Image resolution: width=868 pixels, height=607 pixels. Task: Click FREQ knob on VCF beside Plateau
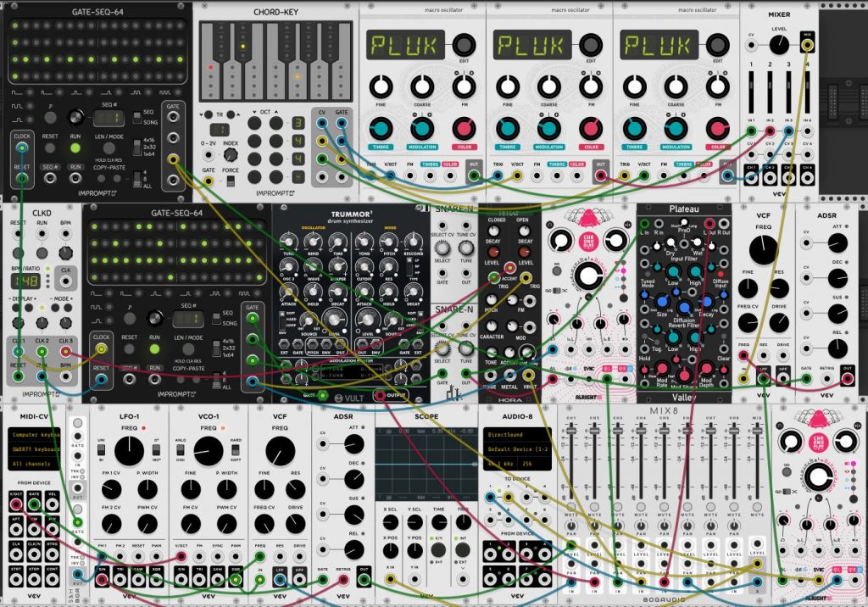click(x=763, y=250)
